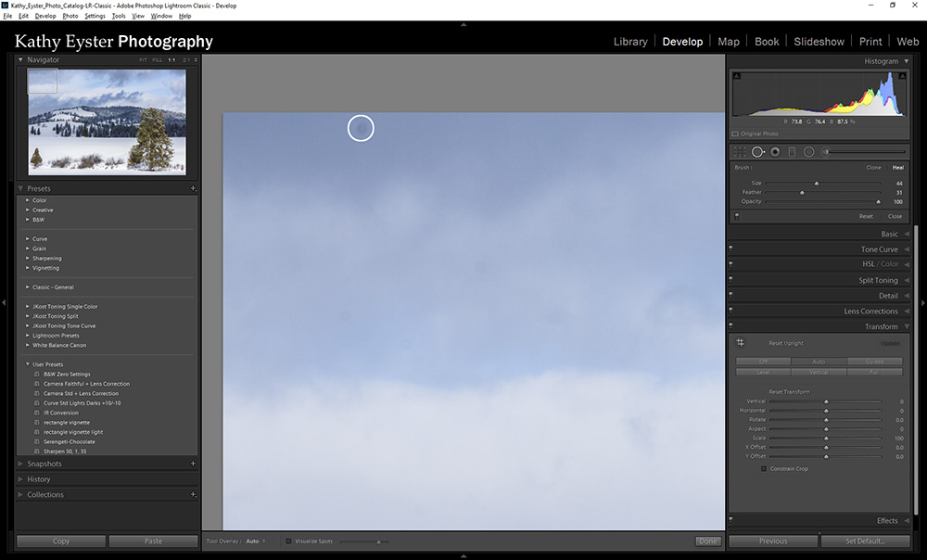Select the Adjustment Brush tool
Image resolution: width=927 pixels, height=560 pixels.
[x=825, y=151]
